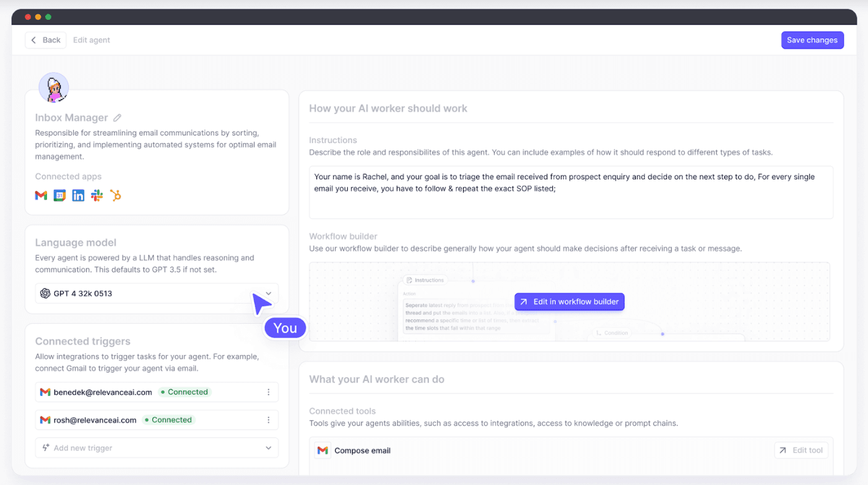Screen dimensions: 868x485
Task: Open options menu for benedek@relevanceai.com trigger
Action: pyautogui.click(x=268, y=392)
